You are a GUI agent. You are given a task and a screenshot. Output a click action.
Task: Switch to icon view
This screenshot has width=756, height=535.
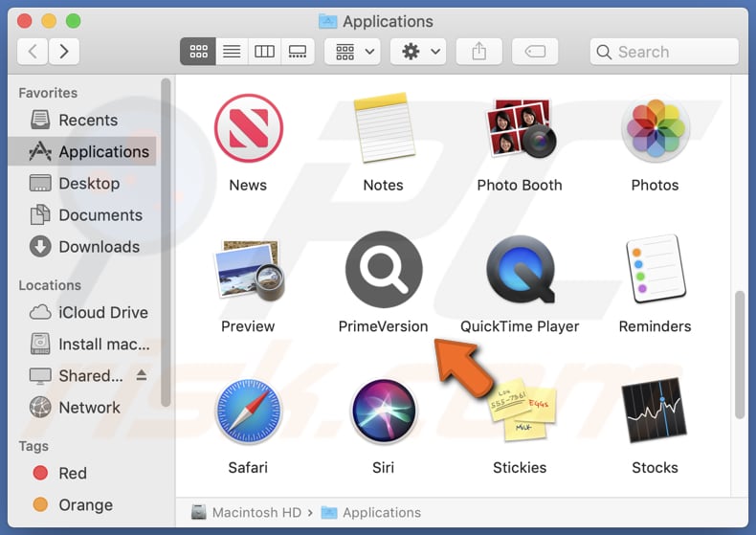(198, 51)
